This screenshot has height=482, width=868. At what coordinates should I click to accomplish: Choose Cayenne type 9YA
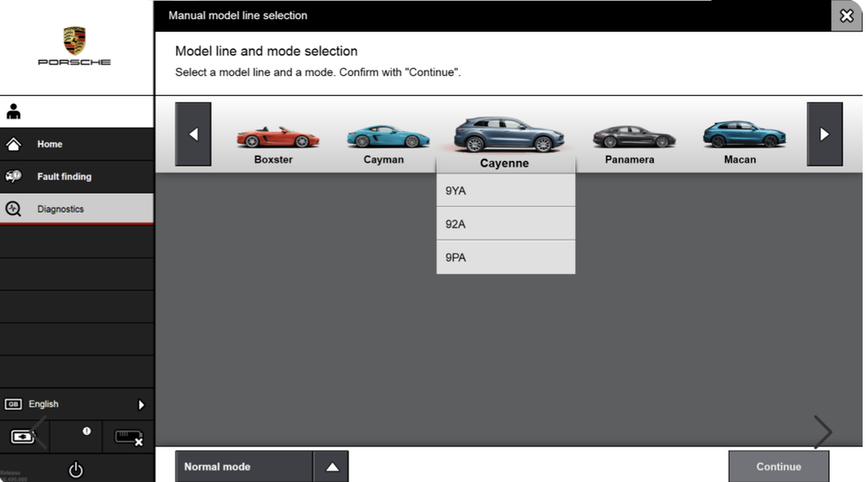click(506, 191)
